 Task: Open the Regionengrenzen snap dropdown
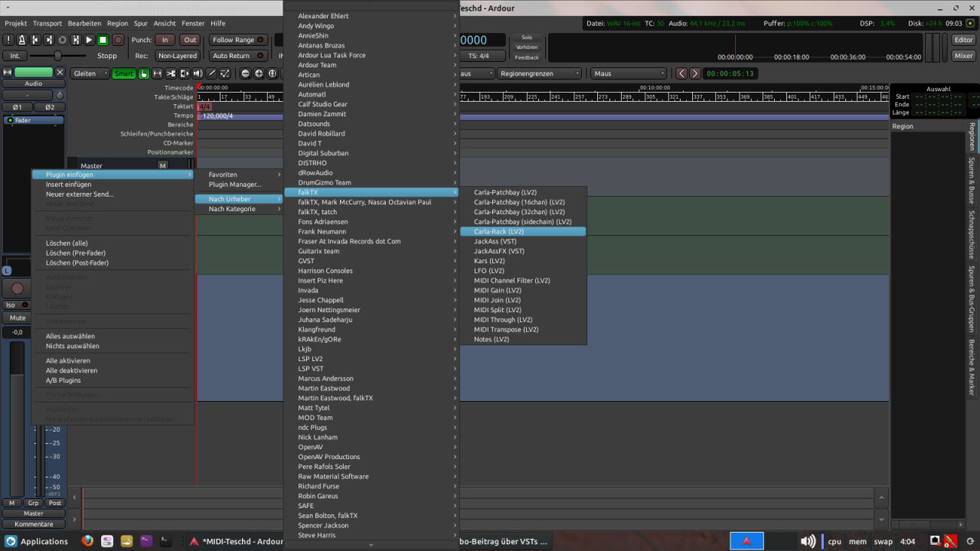(540, 73)
